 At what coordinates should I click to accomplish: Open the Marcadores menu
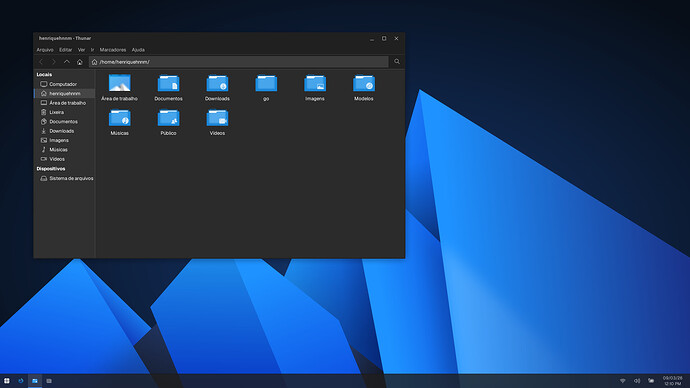113,50
